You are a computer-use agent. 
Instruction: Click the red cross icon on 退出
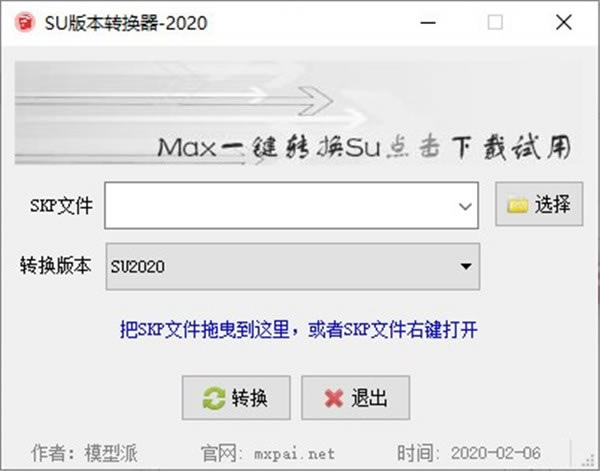334,398
